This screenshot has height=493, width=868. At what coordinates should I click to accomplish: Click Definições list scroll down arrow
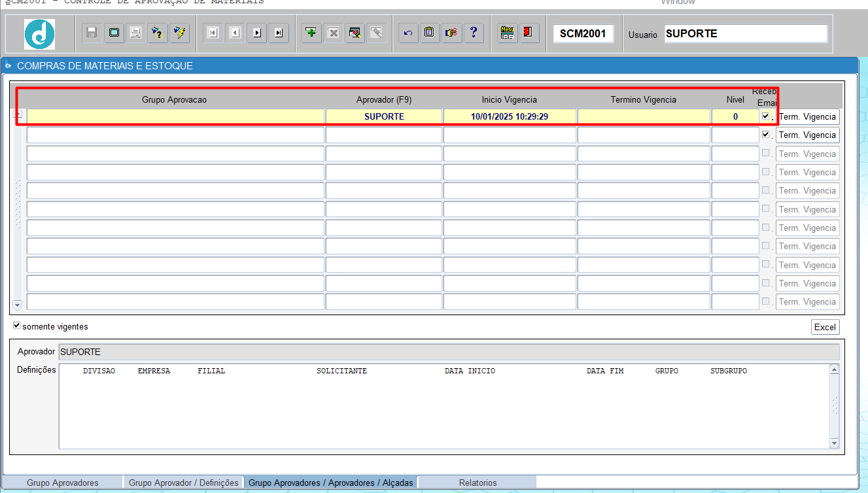[834, 443]
